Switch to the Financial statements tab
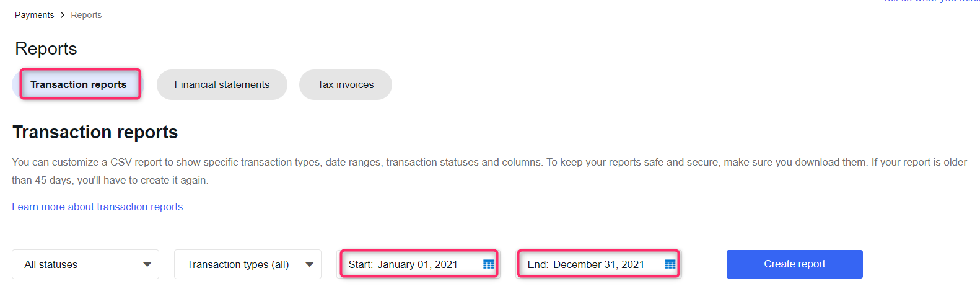 222,84
